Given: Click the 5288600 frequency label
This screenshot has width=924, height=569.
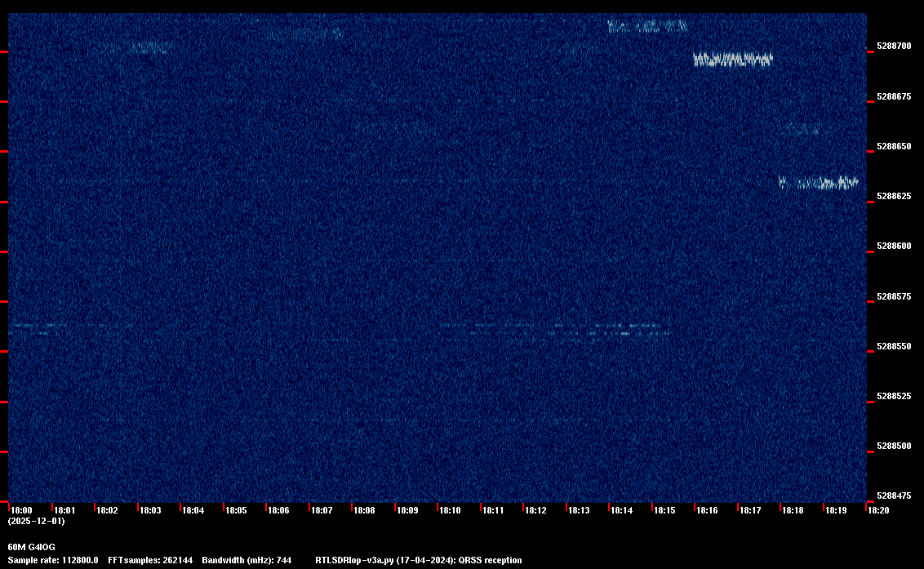Looking at the screenshot, I should click(x=894, y=246).
